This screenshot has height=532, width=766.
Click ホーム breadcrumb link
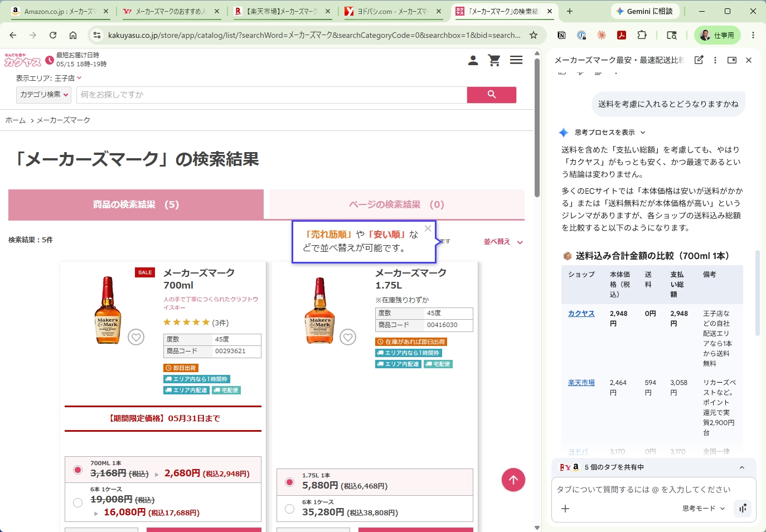point(16,120)
